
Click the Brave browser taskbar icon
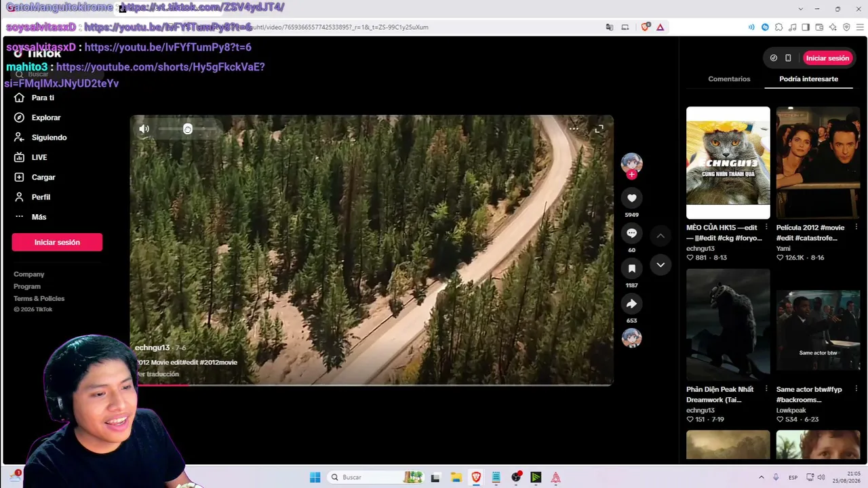(x=476, y=477)
